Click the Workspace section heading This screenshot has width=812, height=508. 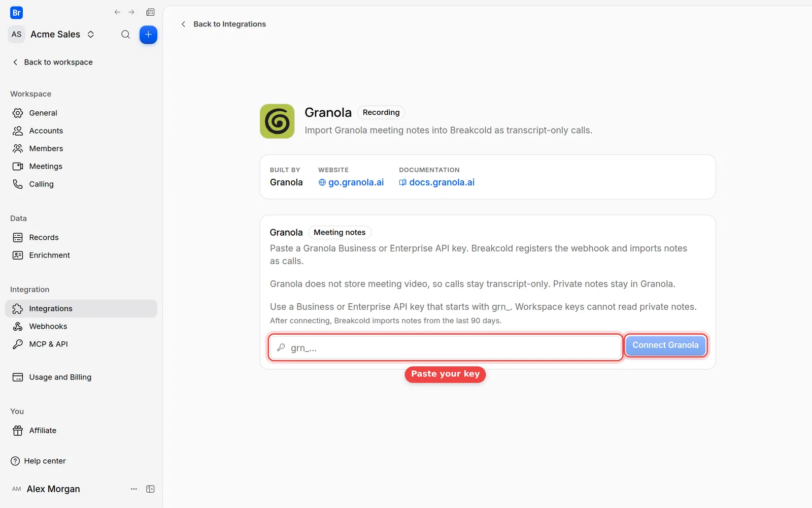(30, 94)
